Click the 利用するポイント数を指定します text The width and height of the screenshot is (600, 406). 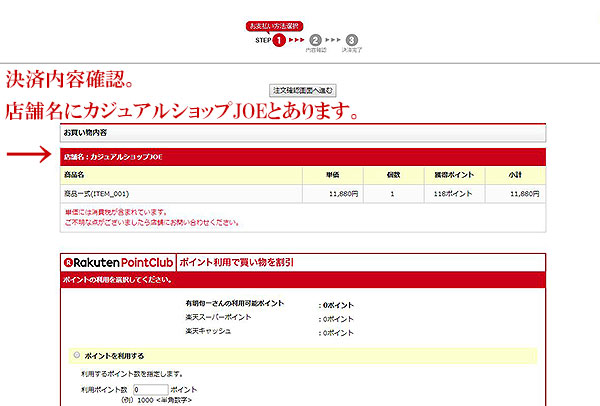132,374
